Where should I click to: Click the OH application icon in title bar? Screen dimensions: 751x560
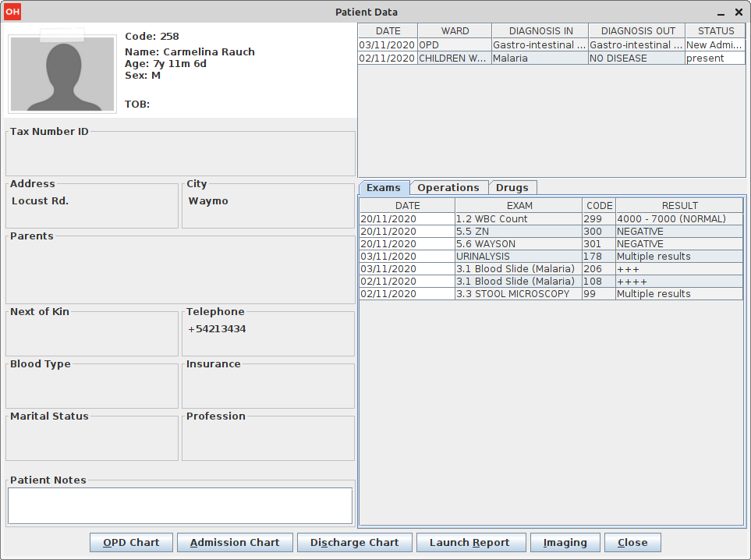(12, 12)
